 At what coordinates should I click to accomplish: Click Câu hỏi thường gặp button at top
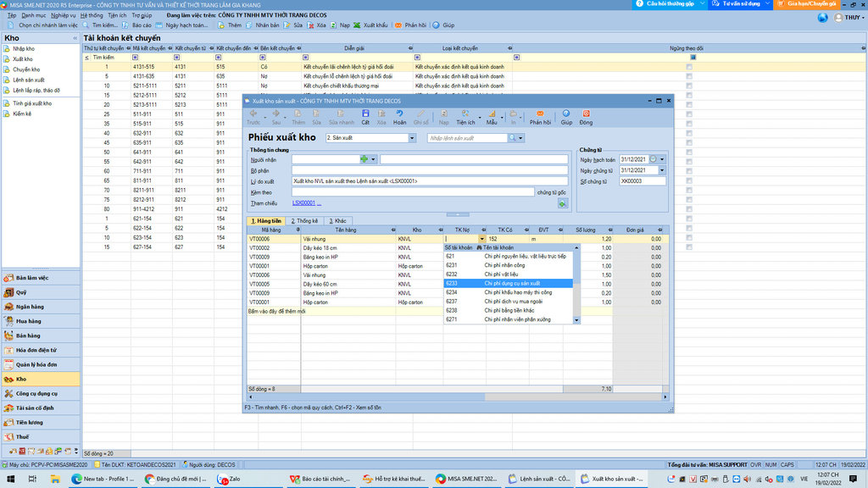(x=670, y=4)
